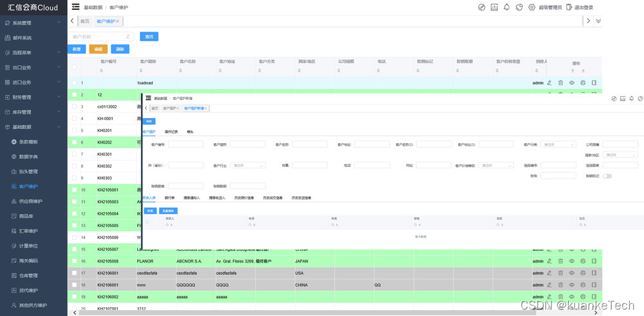Open 客户分类 dropdown in overlay form
The width and height of the screenshot is (644, 316).
[558, 144]
